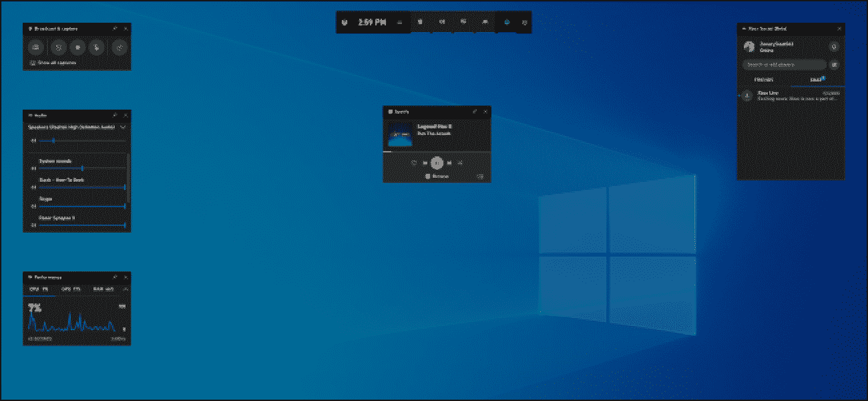Click Show all captures link
This screenshot has width=868, height=401.
tap(53, 63)
